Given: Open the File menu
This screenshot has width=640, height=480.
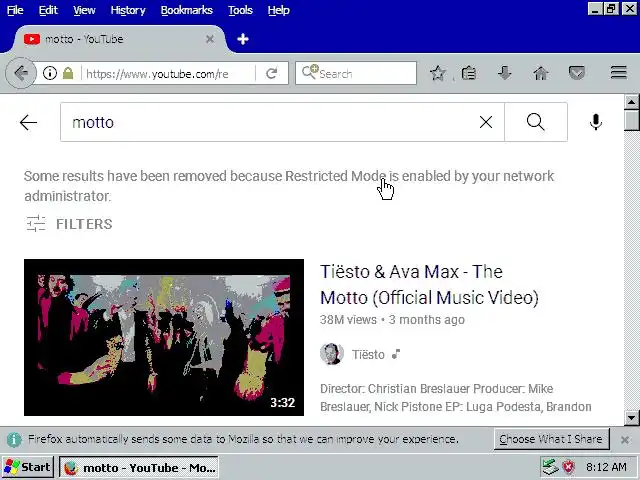Looking at the screenshot, I should point(15,10).
